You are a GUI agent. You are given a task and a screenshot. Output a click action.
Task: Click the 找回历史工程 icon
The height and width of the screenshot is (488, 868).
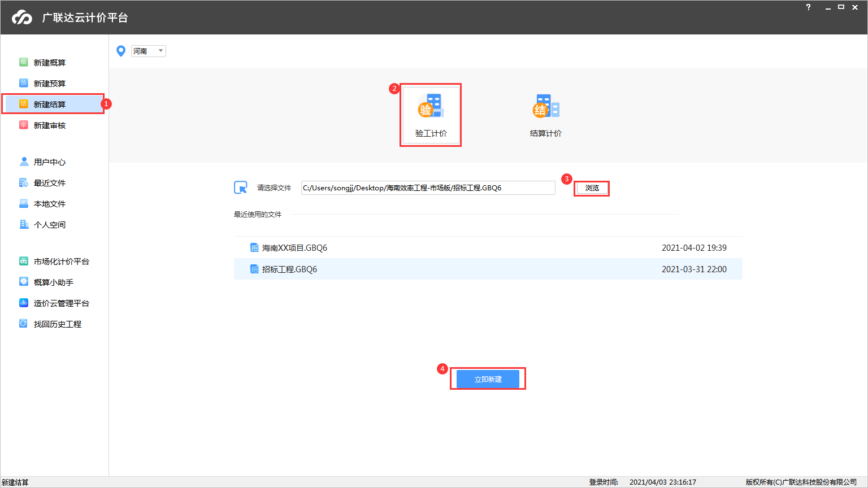tap(24, 324)
